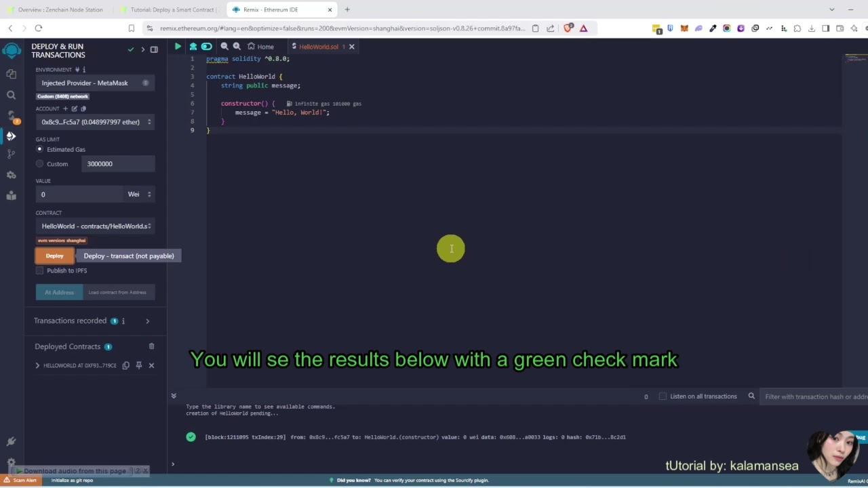Image resolution: width=868 pixels, height=488 pixels.
Task: Bookmark this page in the address bar
Action: [x=132, y=28]
